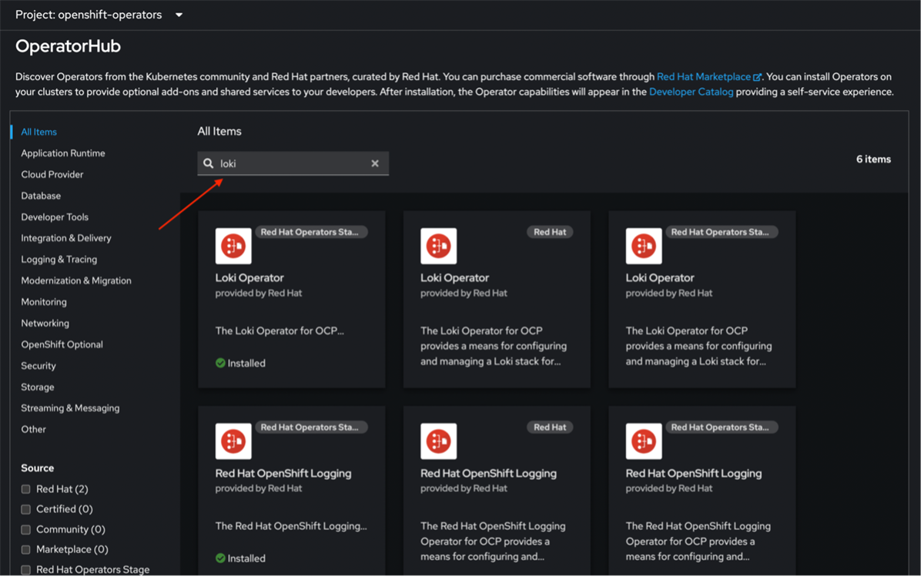The height and width of the screenshot is (577, 924).
Task: Click the green Installed check icon on Loki Operator
Action: 220,363
